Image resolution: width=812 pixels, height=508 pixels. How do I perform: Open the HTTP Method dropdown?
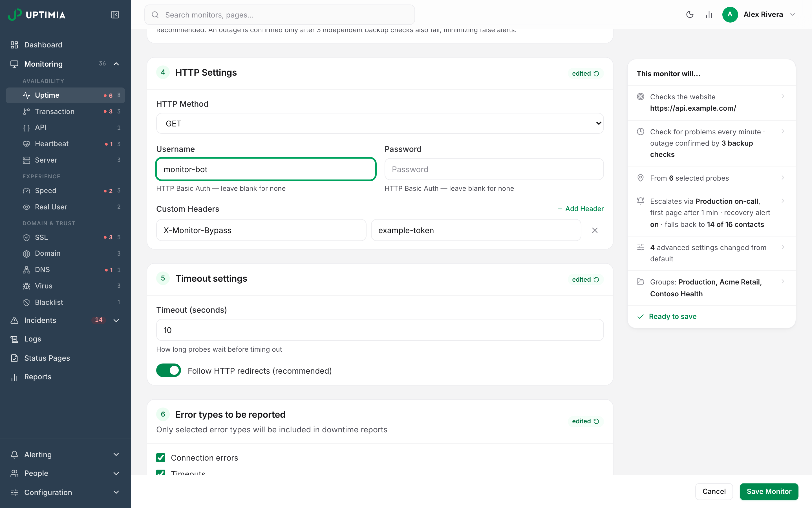[x=380, y=123]
